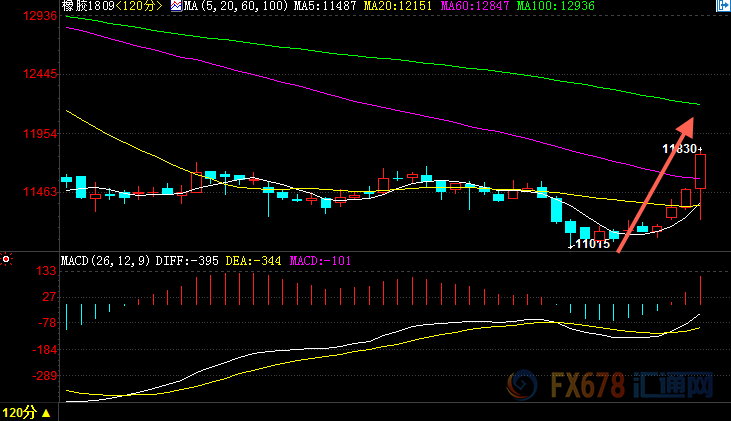Click the DIFF:-395 value
This screenshot has width=731, height=421.
[x=187, y=261]
